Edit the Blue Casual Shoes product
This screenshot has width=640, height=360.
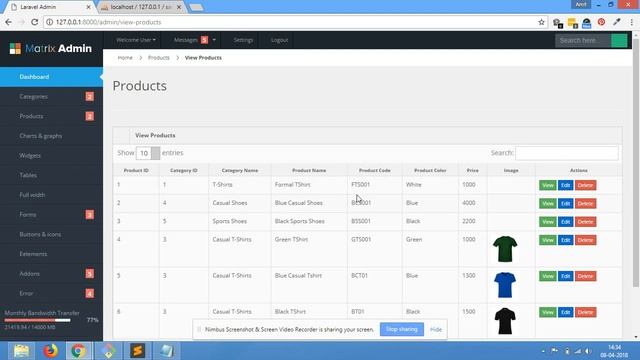click(565, 203)
